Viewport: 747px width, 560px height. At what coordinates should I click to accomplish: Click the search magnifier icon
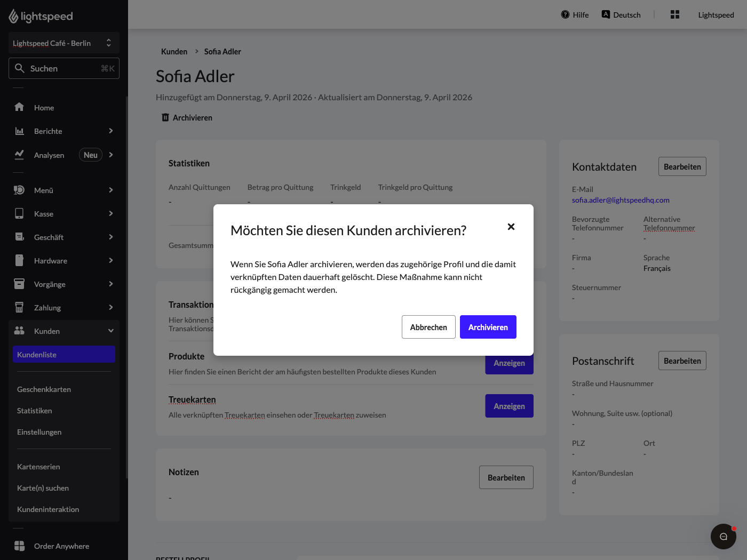[20, 68]
